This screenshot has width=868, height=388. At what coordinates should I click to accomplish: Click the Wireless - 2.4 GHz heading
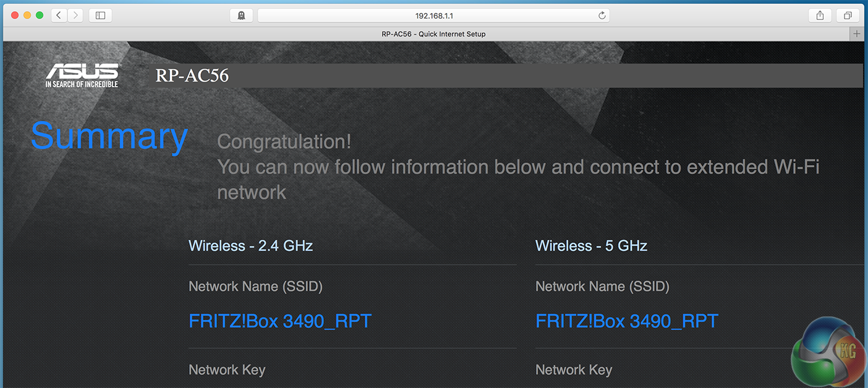coord(250,246)
